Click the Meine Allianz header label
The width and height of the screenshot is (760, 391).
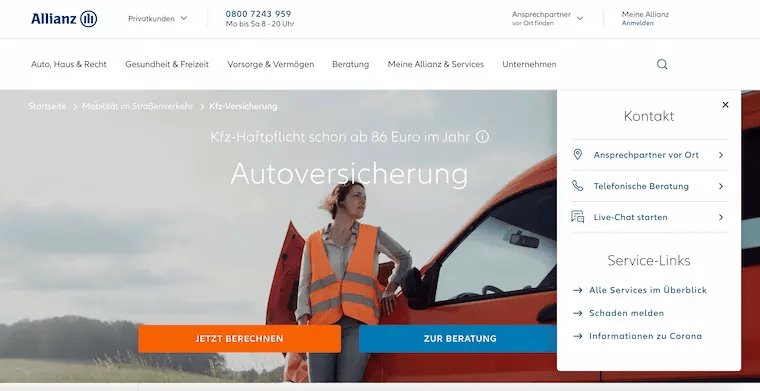point(645,15)
